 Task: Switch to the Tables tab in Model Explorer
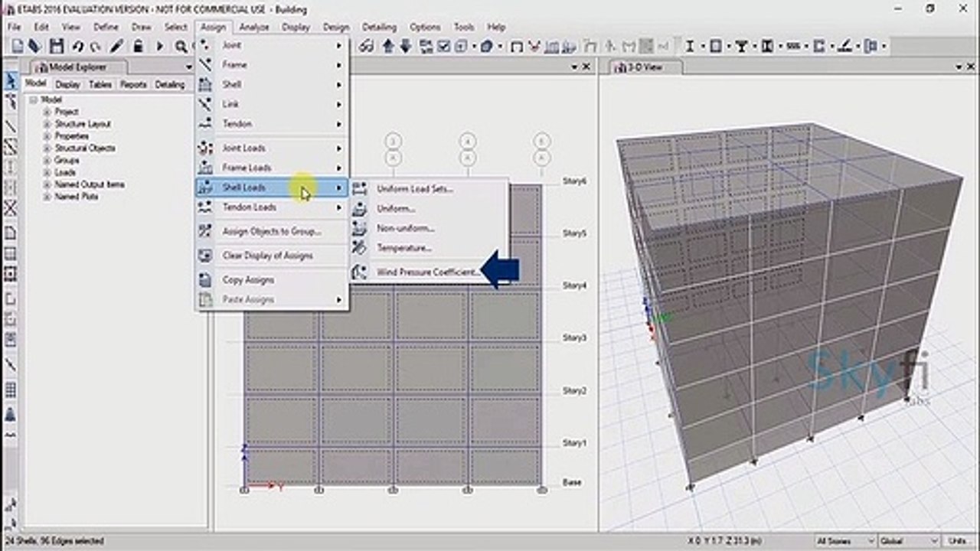100,84
